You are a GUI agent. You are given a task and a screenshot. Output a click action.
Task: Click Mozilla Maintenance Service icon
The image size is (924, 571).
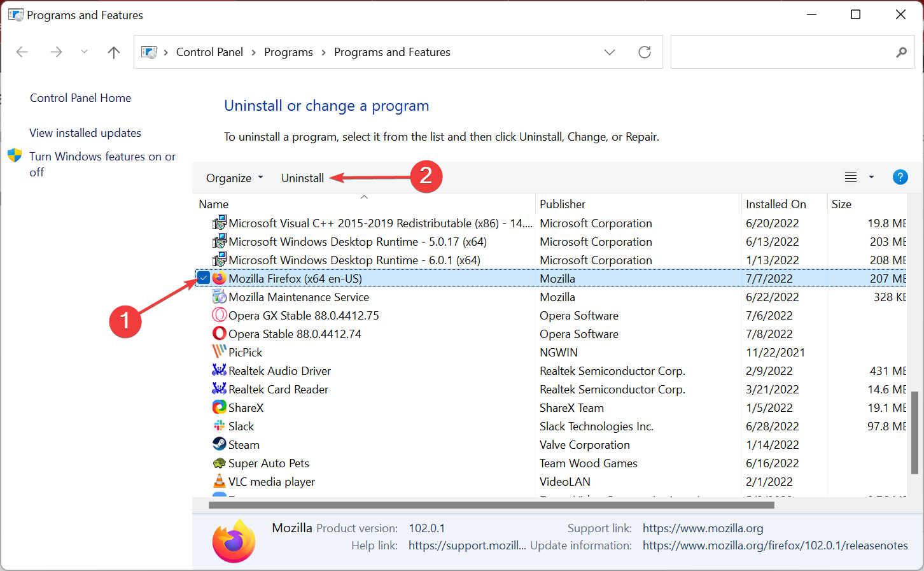coord(220,297)
